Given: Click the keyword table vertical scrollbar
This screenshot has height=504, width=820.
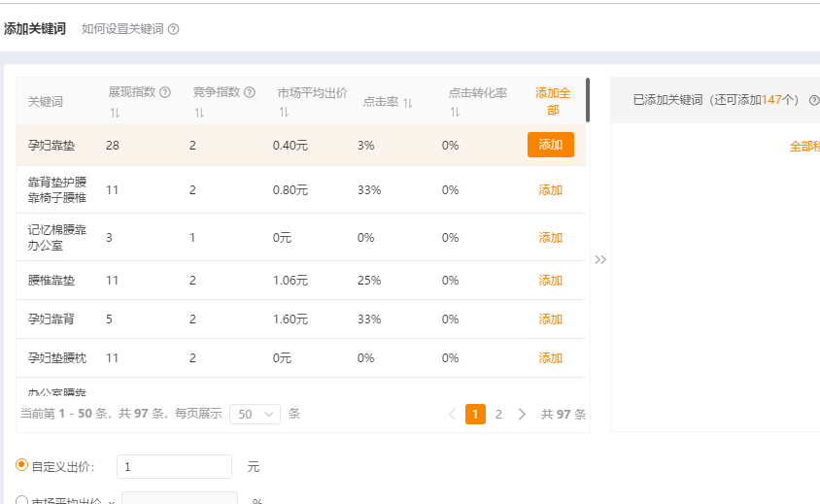Looking at the screenshot, I should click(587, 100).
